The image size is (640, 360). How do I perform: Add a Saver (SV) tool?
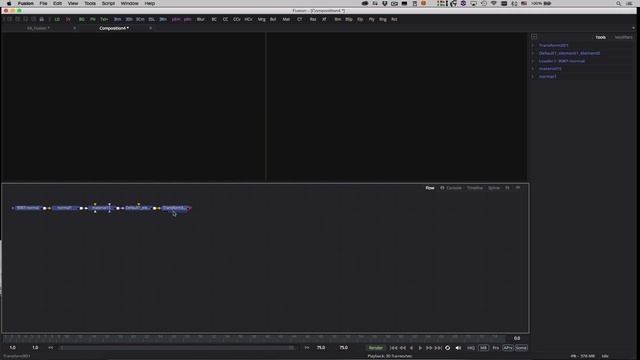pyautogui.click(x=68, y=19)
